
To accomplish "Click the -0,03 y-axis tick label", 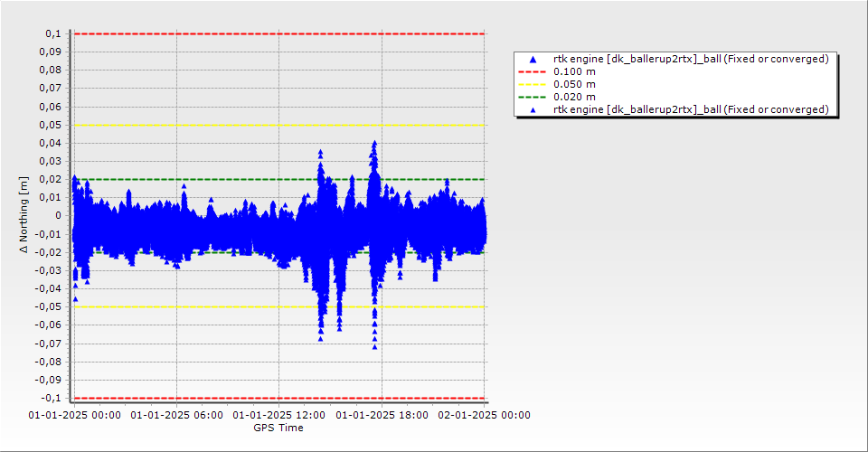I will click(x=49, y=270).
